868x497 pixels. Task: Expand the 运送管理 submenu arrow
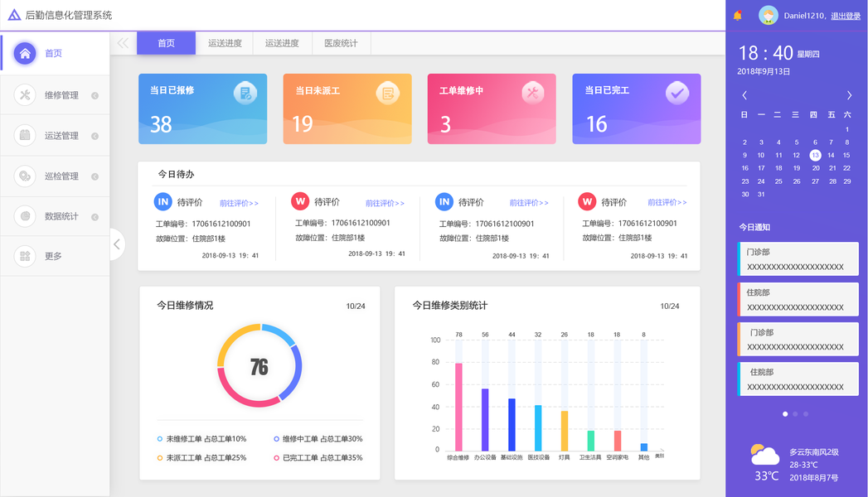[95, 136]
